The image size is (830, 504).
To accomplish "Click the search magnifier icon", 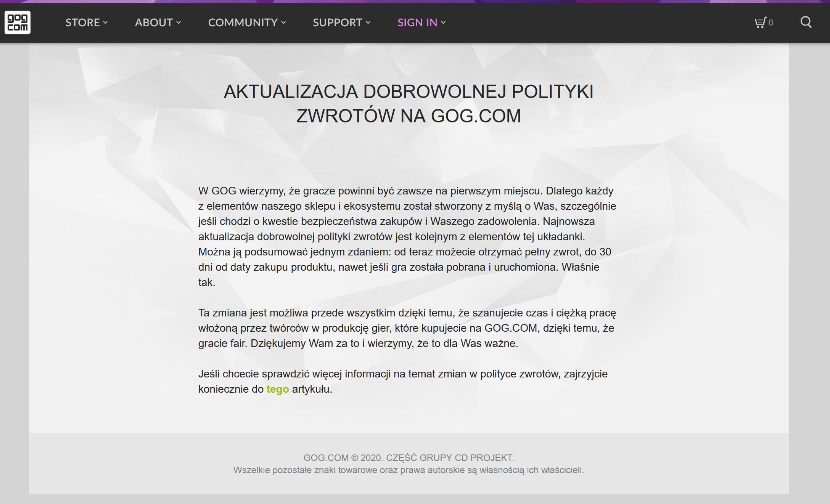I will [x=806, y=22].
